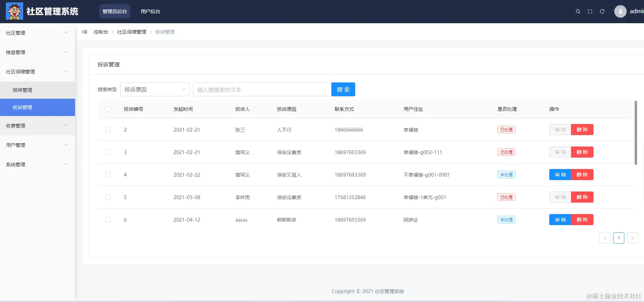This screenshot has height=302, width=644.
Task: Go to previous page arrow
Action: click(x=605, y=238)
